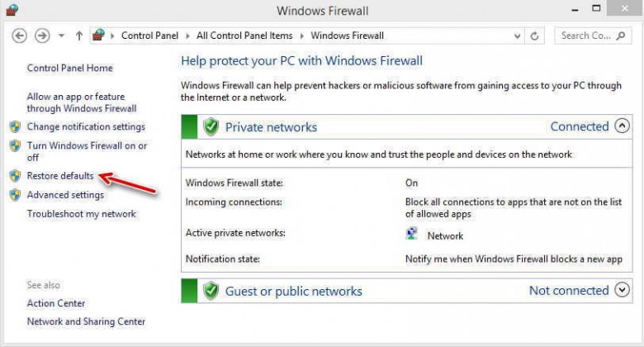Click the Refresh button in the address bar
Viewport: 644px width, 347px height.
[534, 36]
